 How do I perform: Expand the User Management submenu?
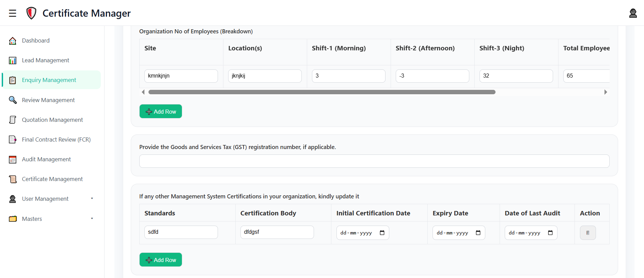pyautogui.click(x=92, y=199)
